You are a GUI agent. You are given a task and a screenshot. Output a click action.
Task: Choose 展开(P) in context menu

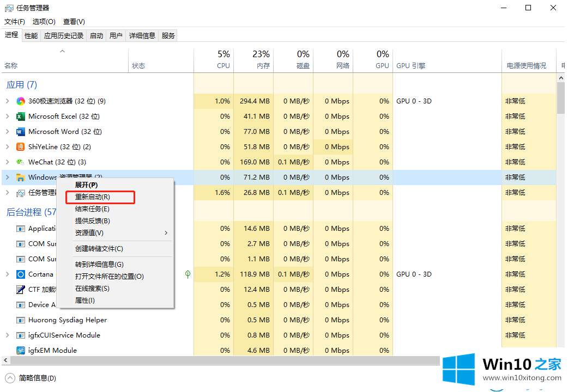click(115, 185)
